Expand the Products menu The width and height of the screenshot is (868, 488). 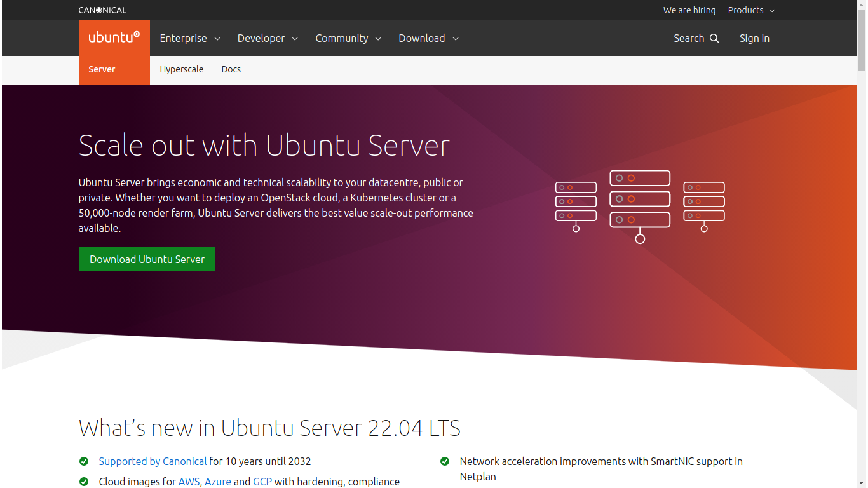(x=751, y=10)
